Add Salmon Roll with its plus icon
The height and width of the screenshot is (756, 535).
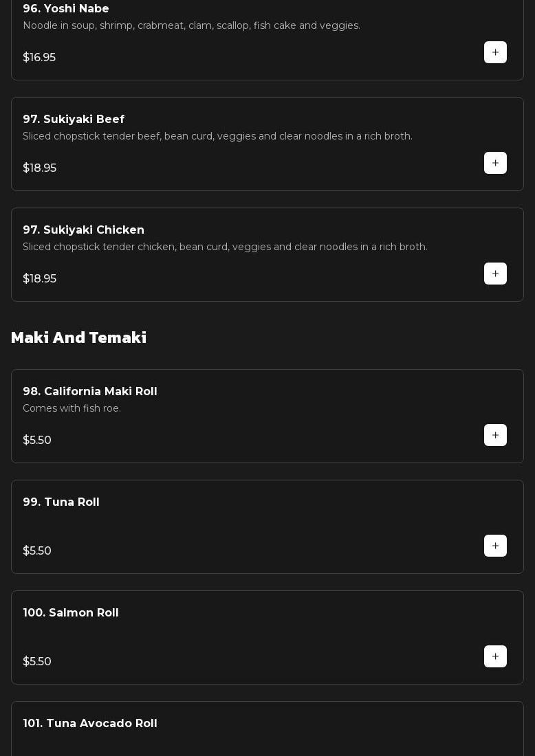[495, 656]
